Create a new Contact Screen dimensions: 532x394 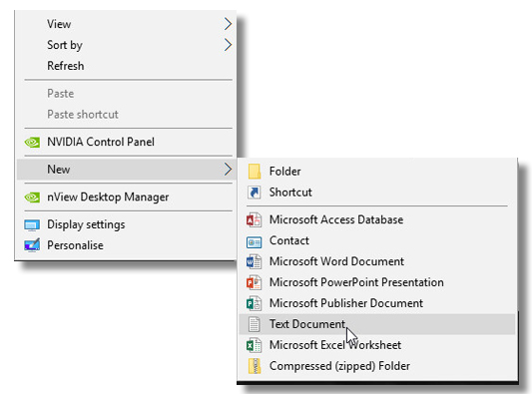click(377, 240)
